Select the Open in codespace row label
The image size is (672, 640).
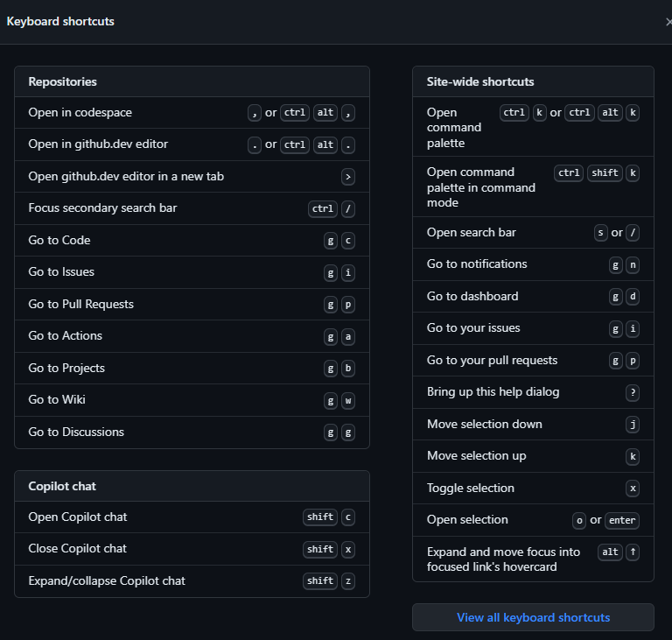point(80,112)
